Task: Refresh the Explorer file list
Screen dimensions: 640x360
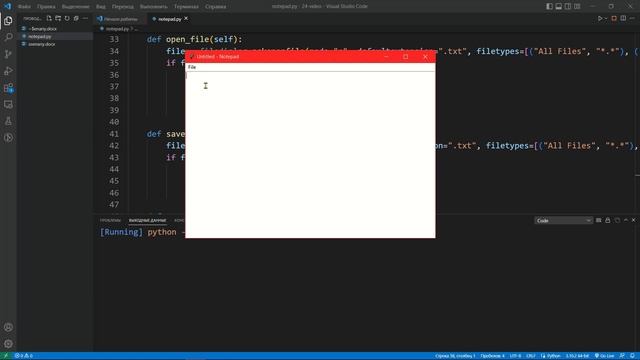Action: click(x=67, y=18)
